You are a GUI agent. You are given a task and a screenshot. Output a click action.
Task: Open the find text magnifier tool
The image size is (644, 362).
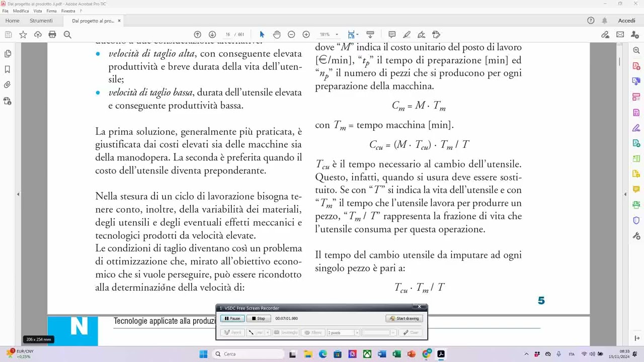pyautogui.click(x=67, y=35)
